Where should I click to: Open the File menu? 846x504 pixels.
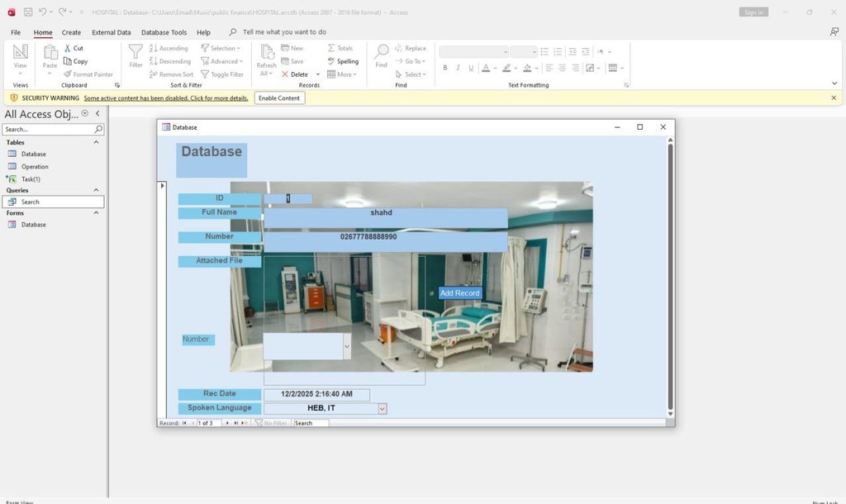pos(16,32)
